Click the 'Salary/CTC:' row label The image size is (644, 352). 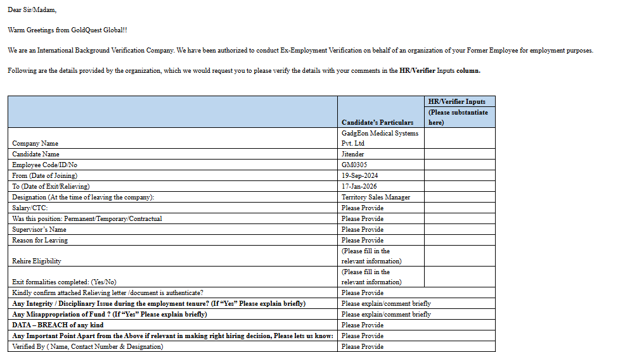pos(30,208)
